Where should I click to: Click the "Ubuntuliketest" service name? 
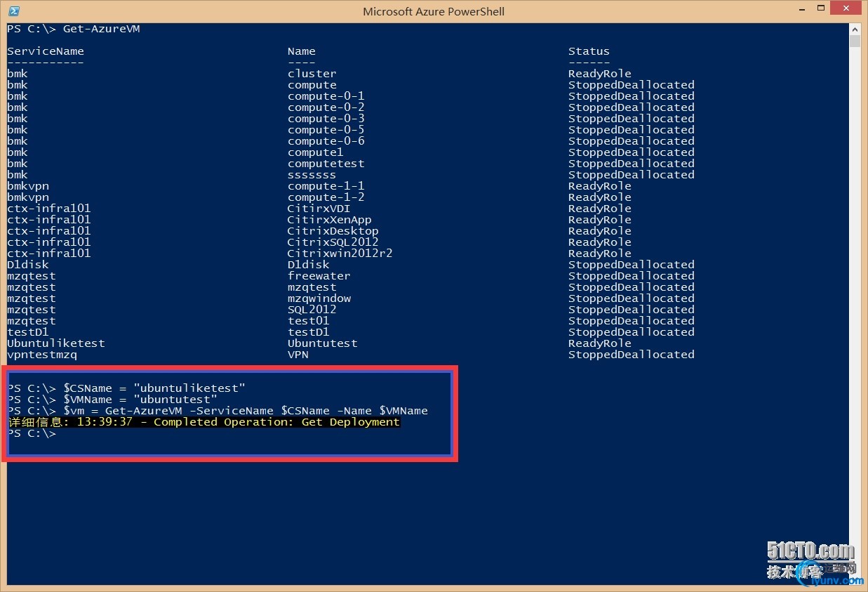coord(56,343)
